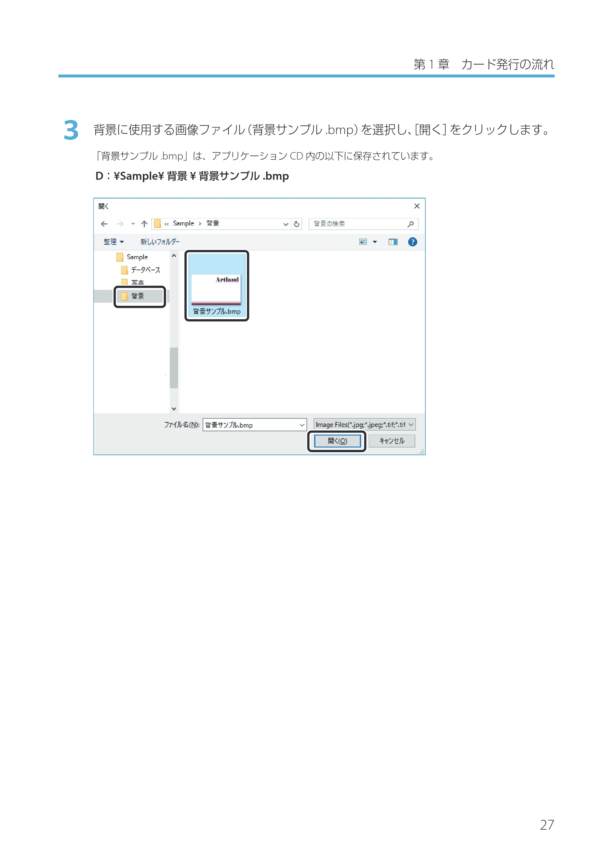The width and height of the screenshot is (613, 868).
Task: Toggle the preview pane icon
Action: point(393,242)
